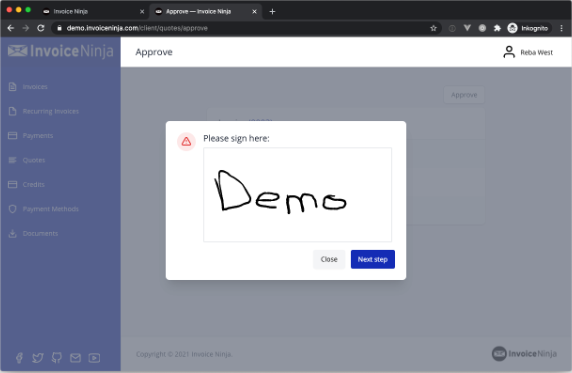Click the round gray extension icon in toolbar
Image resolution: width=572 pixels, height=373 pixels.
click(x=482, y=28)
